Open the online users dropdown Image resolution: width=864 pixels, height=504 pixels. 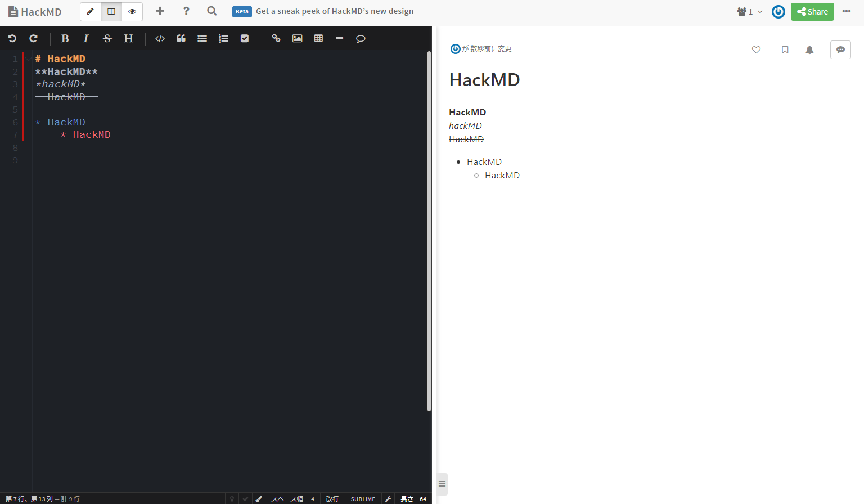[748, 11]
